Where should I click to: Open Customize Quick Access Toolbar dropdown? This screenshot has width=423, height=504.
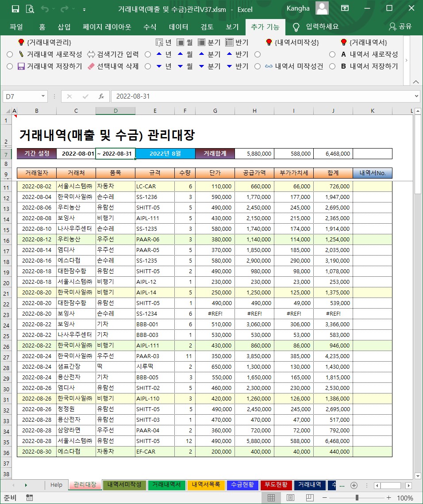[84, 10]
